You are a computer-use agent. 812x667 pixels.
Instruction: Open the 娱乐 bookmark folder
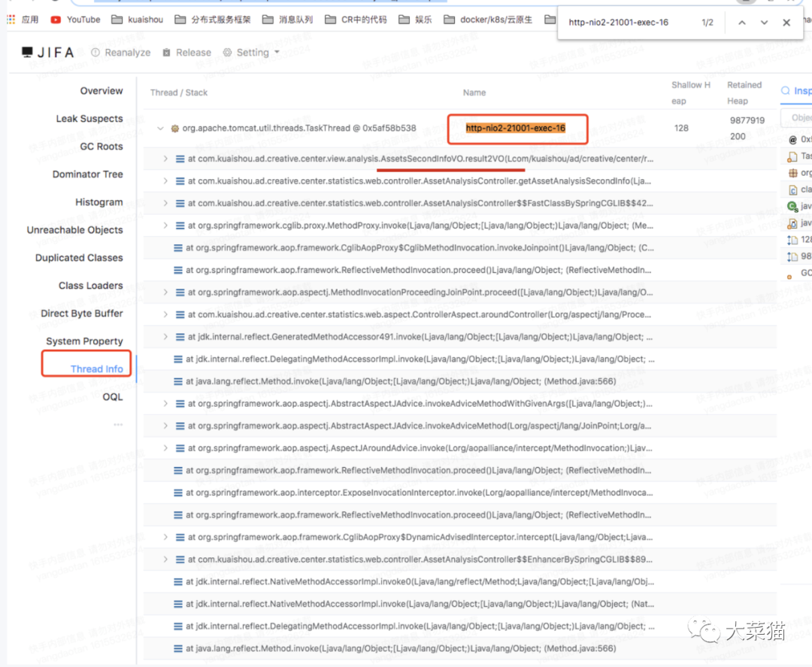[x=415, y=20]
